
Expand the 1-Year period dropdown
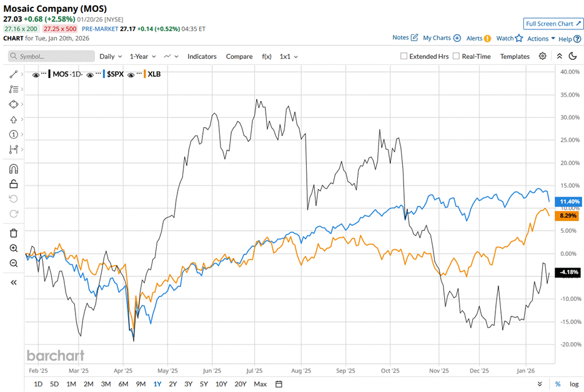click(x=142, y=56)
